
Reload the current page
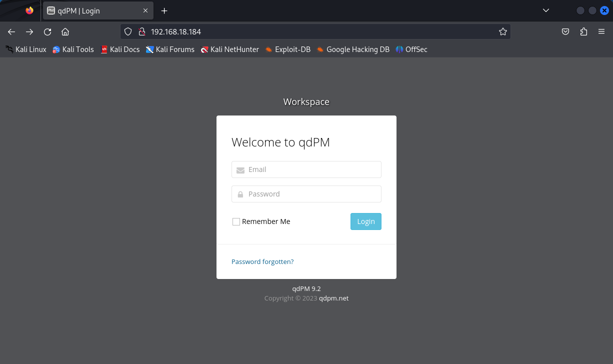pos(47,31)
